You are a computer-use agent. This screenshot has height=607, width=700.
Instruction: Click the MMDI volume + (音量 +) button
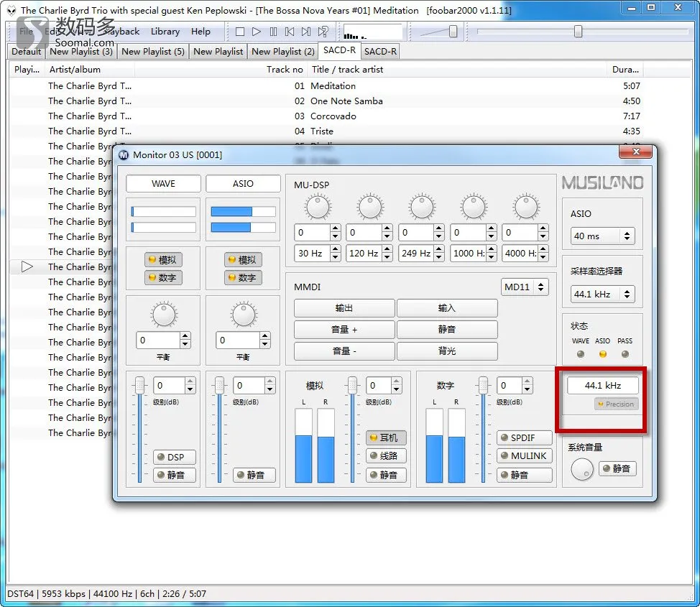(x=344, y=330)
